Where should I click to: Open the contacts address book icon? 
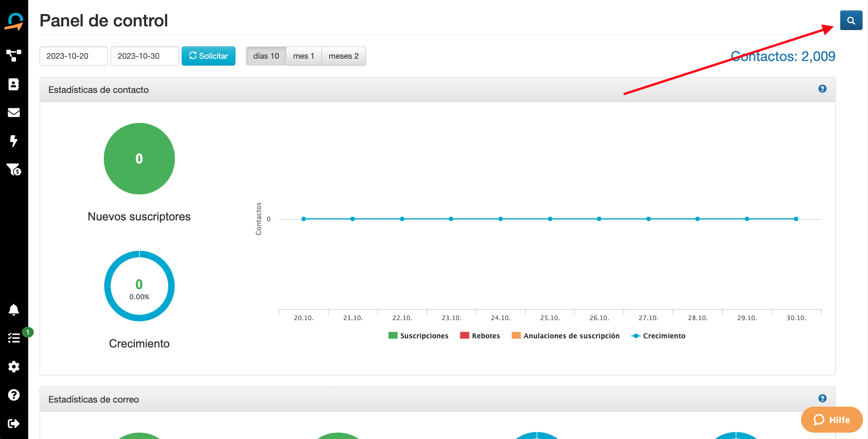coord(14,84)
